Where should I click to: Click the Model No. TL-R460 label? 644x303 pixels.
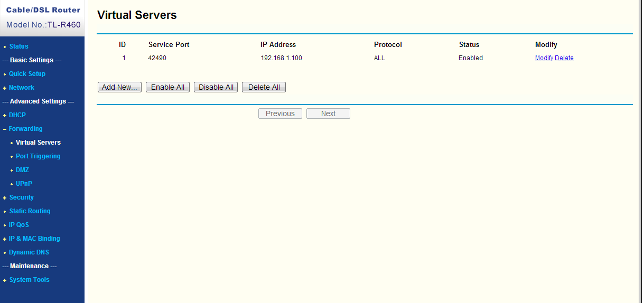(x=43, y=25)
